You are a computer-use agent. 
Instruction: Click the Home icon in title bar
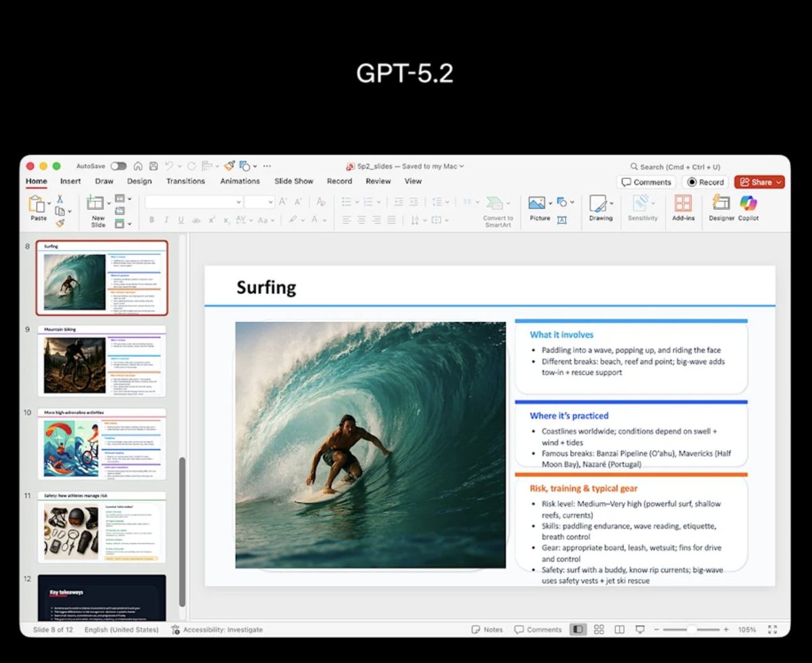138,166
